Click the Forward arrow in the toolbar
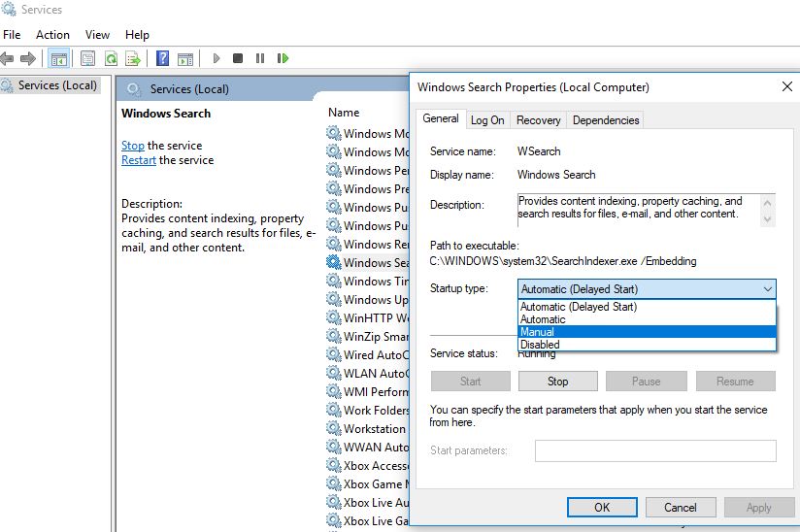Image resolution: width=800 pixels, height=532 pixels. 28,58
